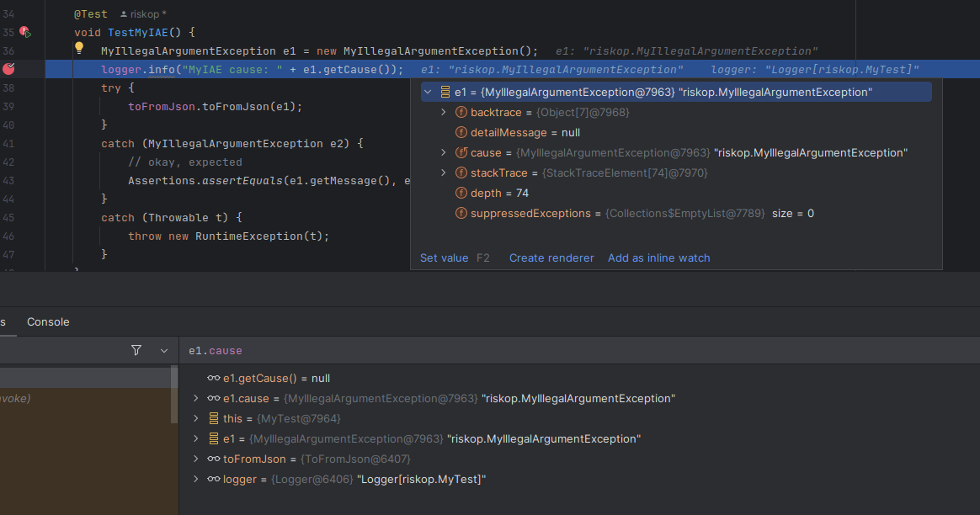Screen dimensions: 980x515
Task: Expand the this = MyTest variable
Action: pyautogui.click(x=196, y=418)
